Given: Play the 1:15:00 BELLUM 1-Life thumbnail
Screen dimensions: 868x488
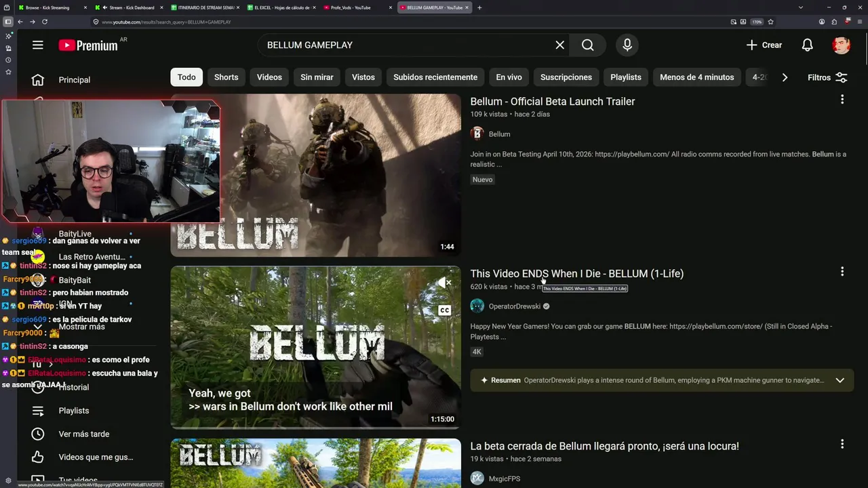Looking at the screenshot, I should [x=315, y=347].
